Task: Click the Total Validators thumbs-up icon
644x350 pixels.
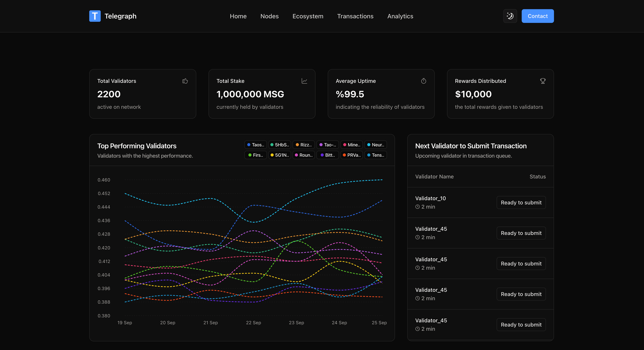Action: click(185, 81)
